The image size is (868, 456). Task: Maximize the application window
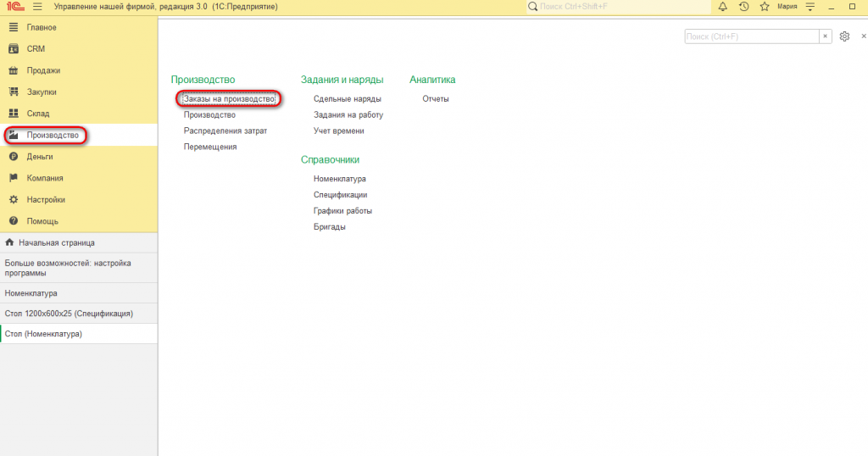[x=853, y=7]
